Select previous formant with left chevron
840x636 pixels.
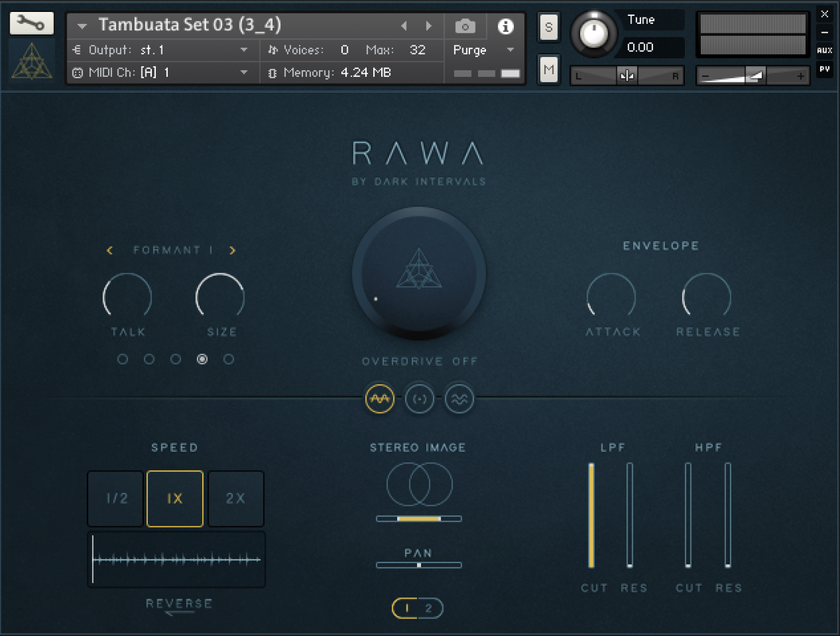pyautogui.click(x=110, y=250)
